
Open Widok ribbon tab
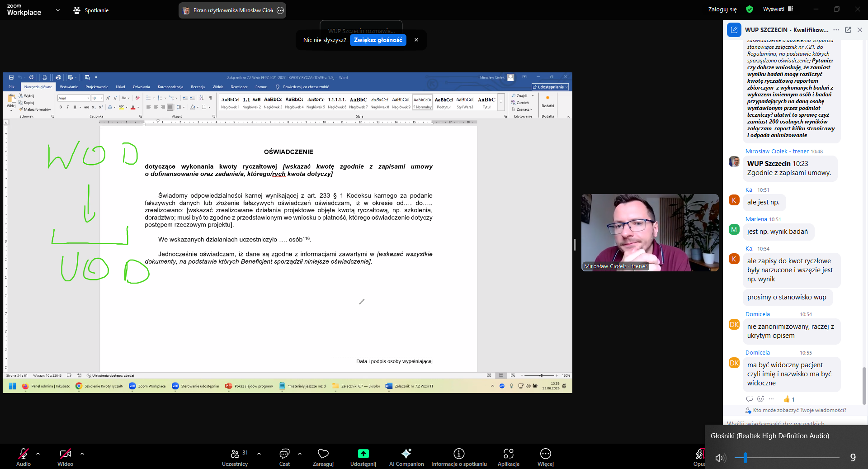[217, 87]
